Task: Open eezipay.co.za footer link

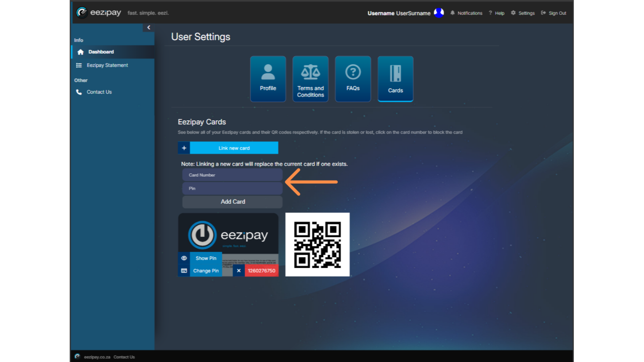Action: pos(97,357)
